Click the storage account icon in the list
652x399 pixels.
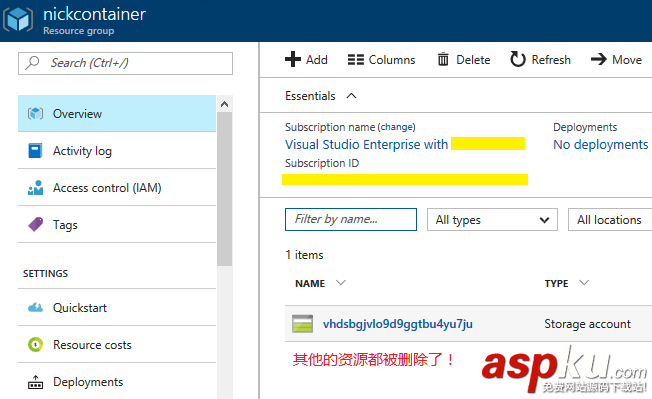302,324
